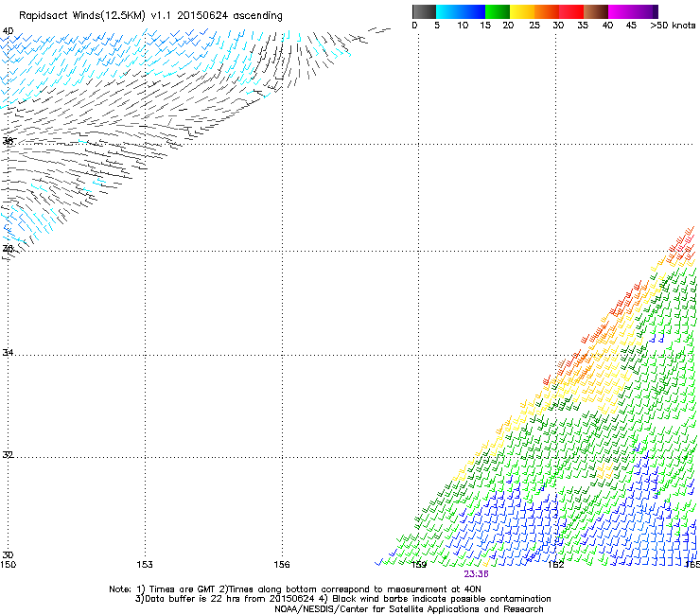Click the '34' latitude axis label
This screenshot has width=700, height=615.
pyautogui.click(x=8, y=352)
